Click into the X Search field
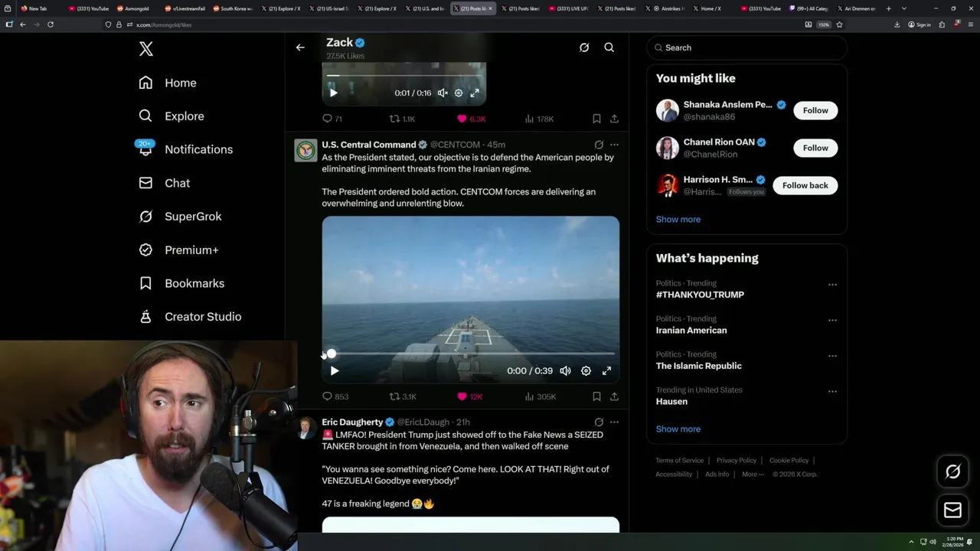 (x=746, y=47)
